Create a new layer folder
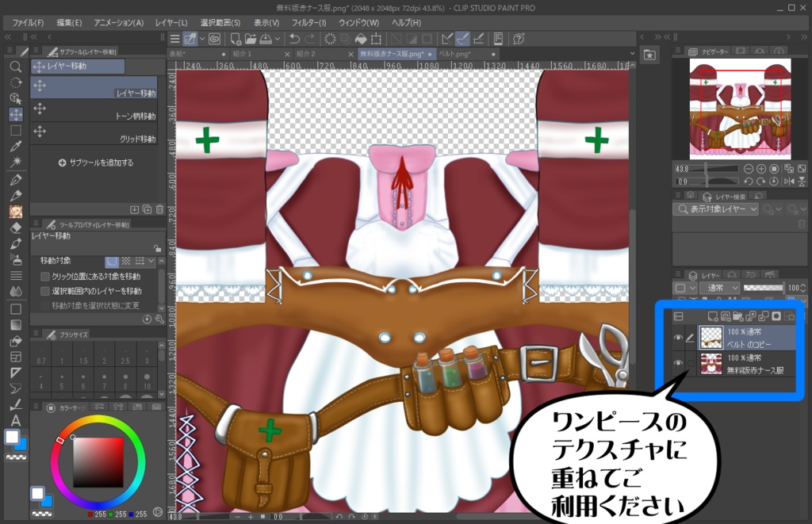The width and height of the screenshot is (812, 524). 739,316
